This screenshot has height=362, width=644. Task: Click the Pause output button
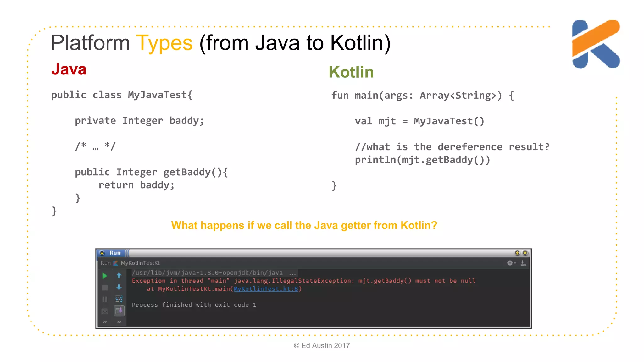(x=105, y=299)
